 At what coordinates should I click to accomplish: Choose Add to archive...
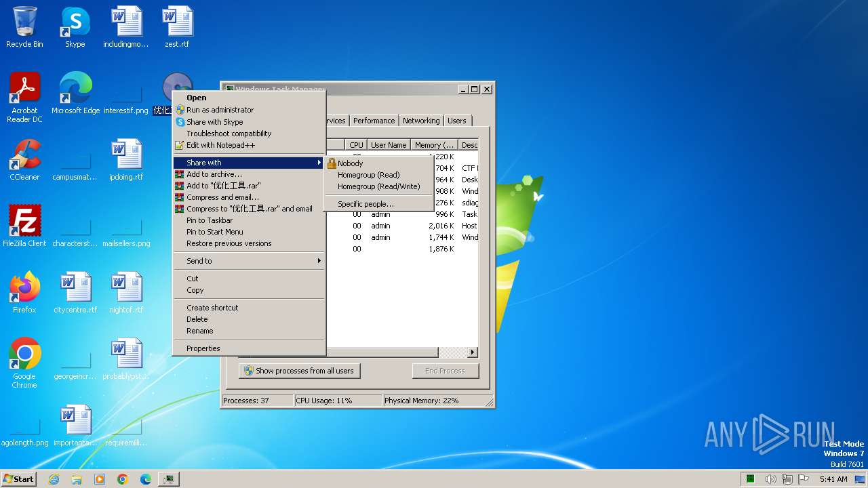pyautogui.click(x=250, y=174)
